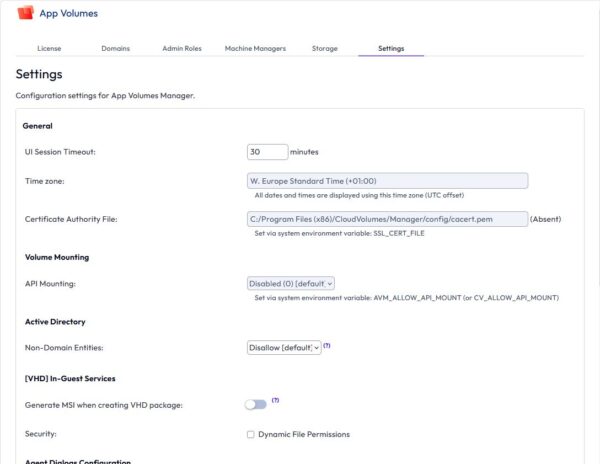Switch to the Storage tab
The width and height of the screenshot is (600, 464).
pyautogui.click(x=324, y=49)
